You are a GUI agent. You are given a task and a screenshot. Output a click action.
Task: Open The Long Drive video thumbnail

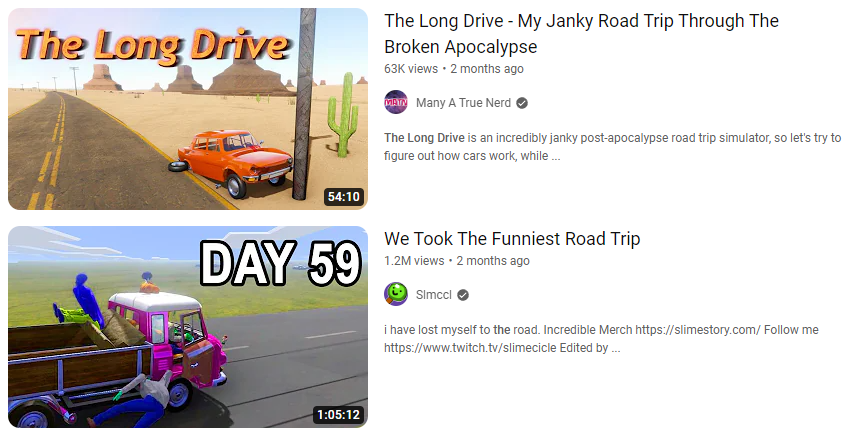(x=188, y=109)
